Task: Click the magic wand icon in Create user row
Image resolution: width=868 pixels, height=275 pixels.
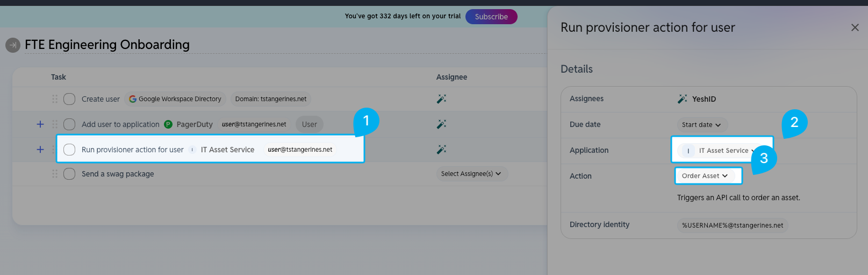Action: (x=441, y=99)
